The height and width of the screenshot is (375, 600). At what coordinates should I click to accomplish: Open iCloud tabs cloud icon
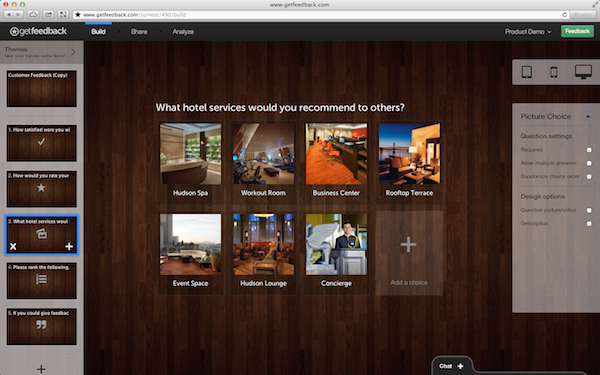pos(33,15)
